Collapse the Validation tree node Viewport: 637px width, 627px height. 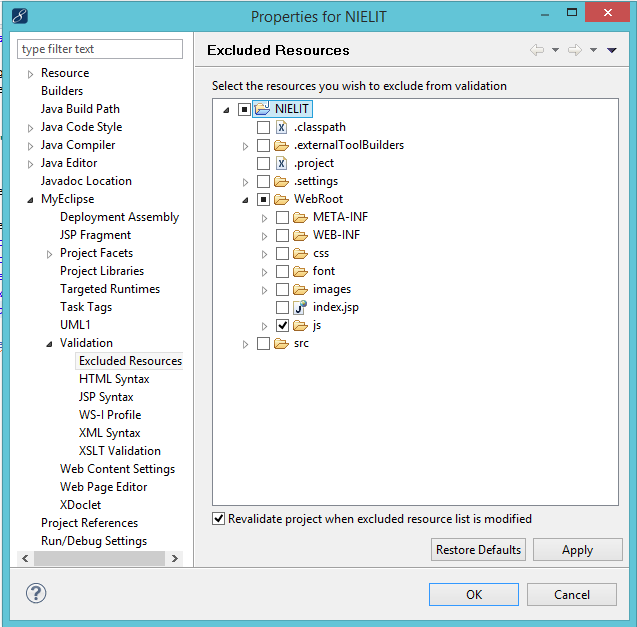50,344
